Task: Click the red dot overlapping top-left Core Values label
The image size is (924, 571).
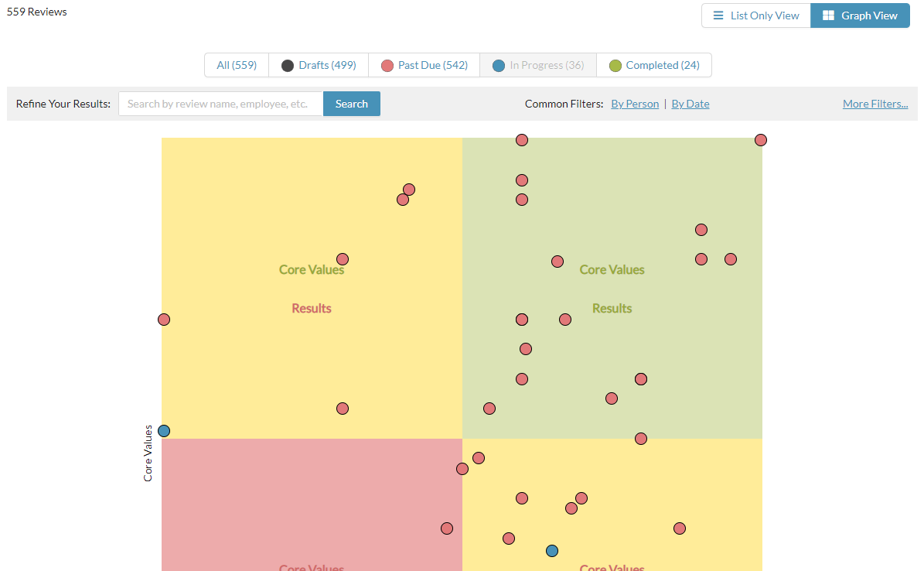Action: pyautogui.click(x=343, y=259)
